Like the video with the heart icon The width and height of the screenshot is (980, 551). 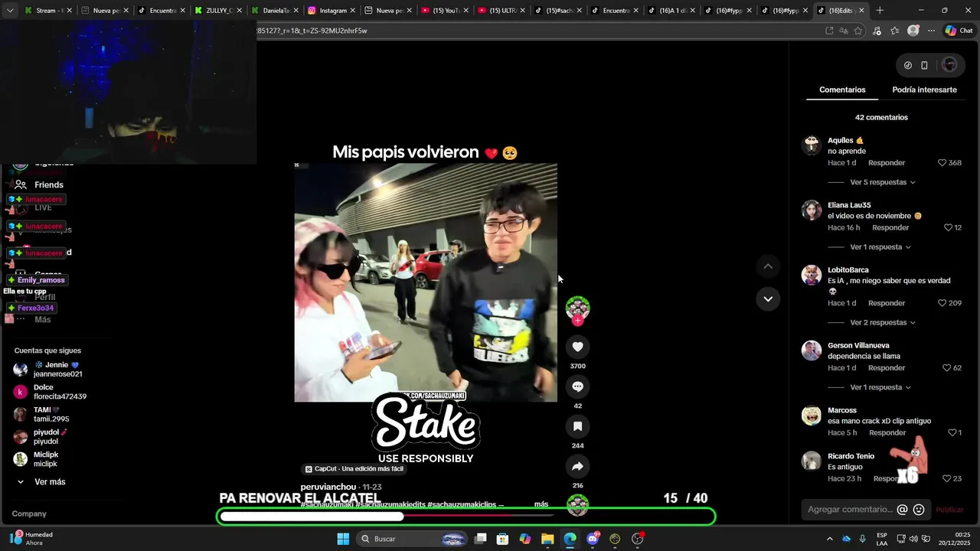(x=577, y=347)
